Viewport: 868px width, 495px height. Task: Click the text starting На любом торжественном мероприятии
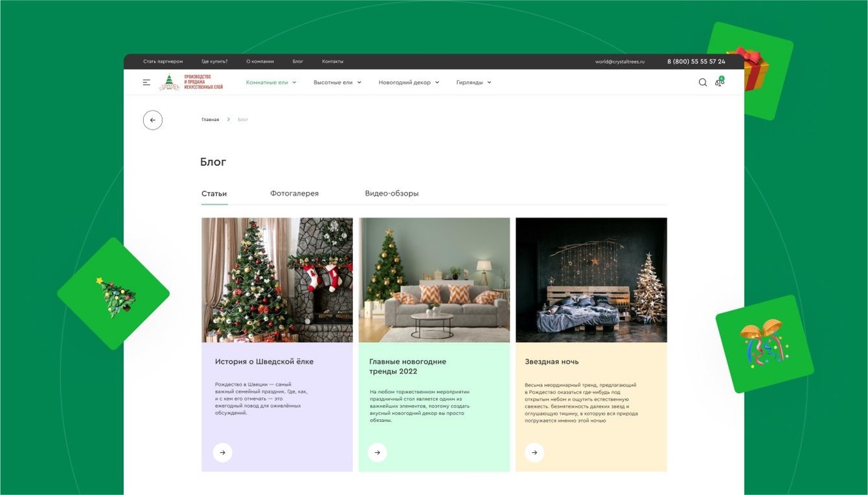click(x=420, y=406)
